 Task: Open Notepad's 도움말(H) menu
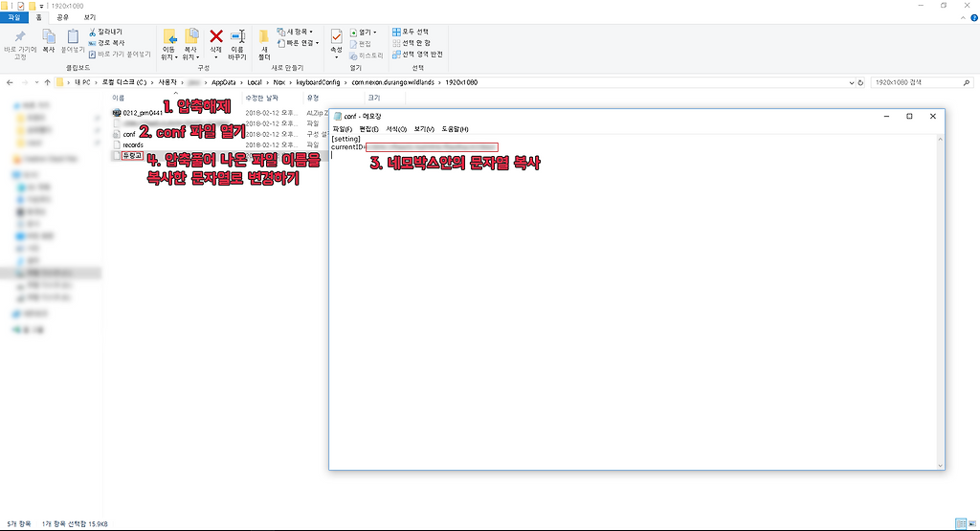455,129
